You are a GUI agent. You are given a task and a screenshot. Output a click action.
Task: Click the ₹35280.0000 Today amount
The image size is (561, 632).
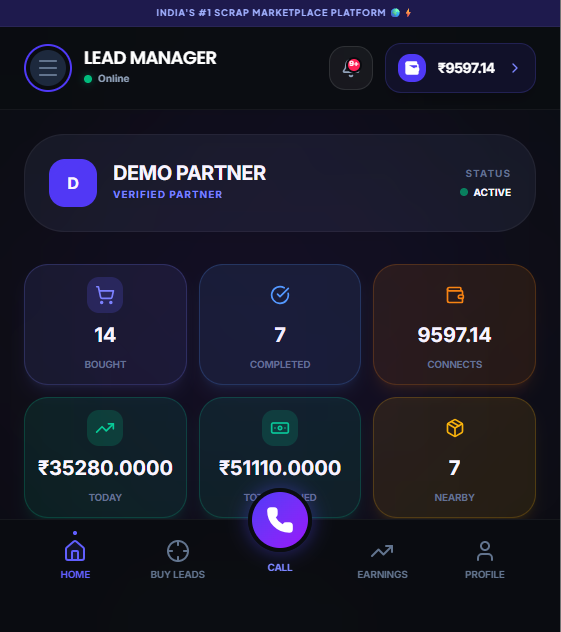tap(105, 468)
